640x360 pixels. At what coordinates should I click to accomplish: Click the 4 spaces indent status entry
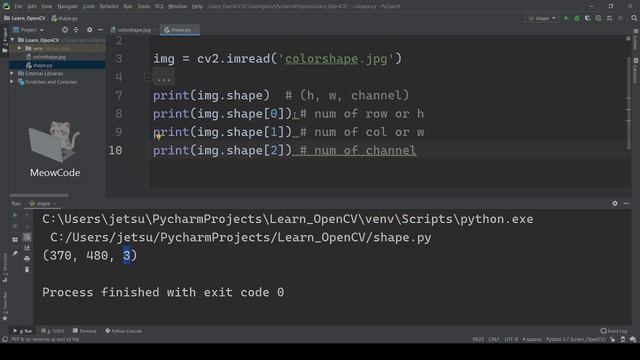coord(532,340)
